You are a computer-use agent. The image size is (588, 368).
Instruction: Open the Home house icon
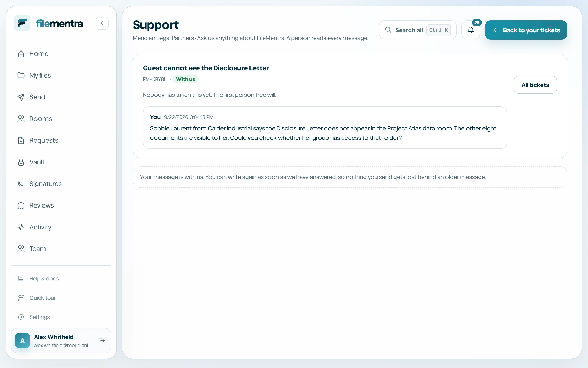(x=21, y=54)
